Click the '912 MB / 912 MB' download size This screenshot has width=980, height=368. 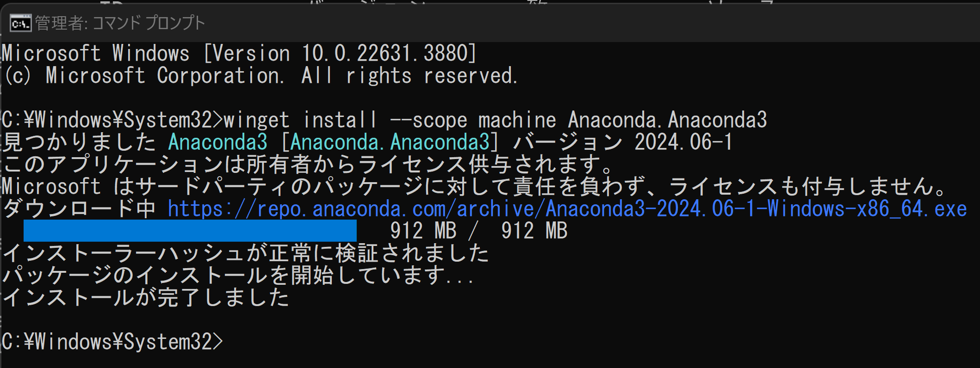(479, 231)
